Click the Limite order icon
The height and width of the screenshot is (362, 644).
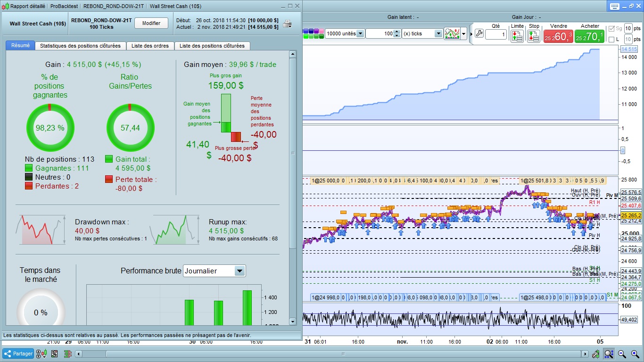[517, 36]
